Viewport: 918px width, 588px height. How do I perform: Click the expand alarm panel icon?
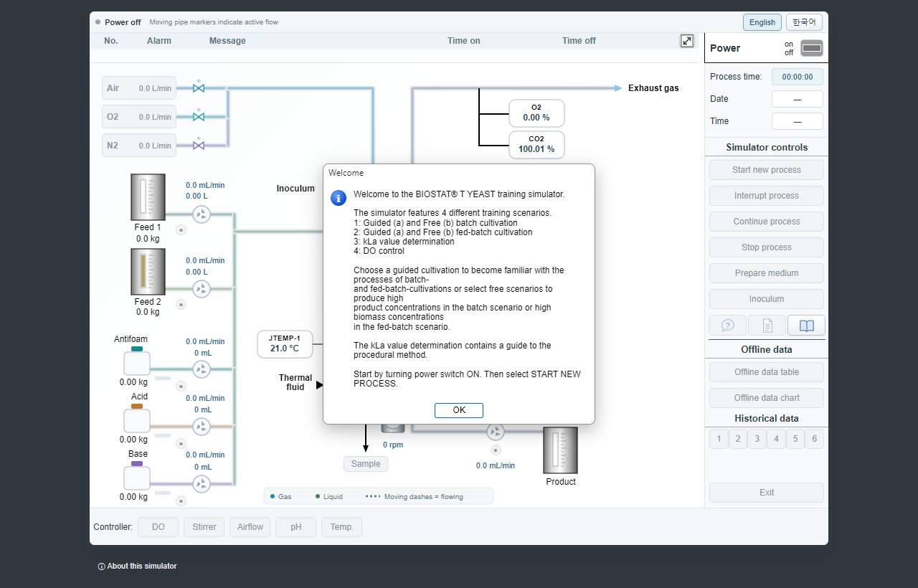(687, 41)
